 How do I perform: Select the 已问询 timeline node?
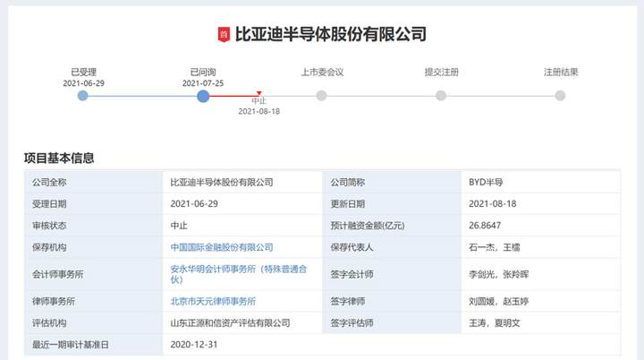click(203, 97)
